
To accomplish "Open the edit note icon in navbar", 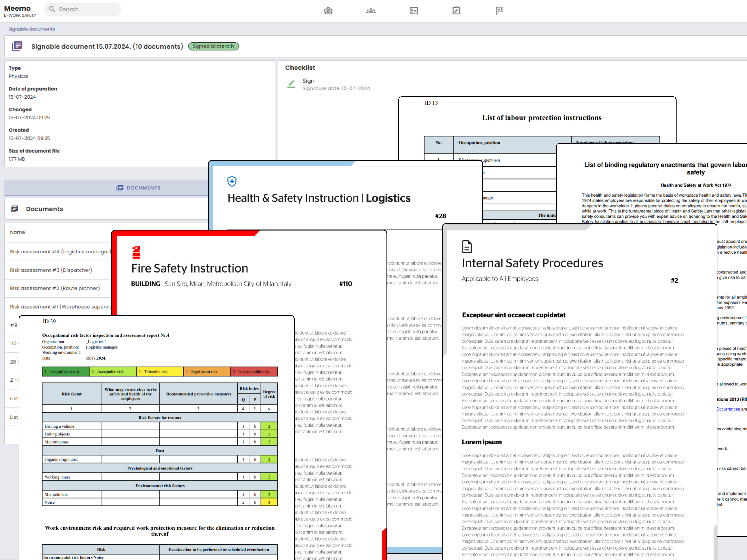I will point(456,11).
